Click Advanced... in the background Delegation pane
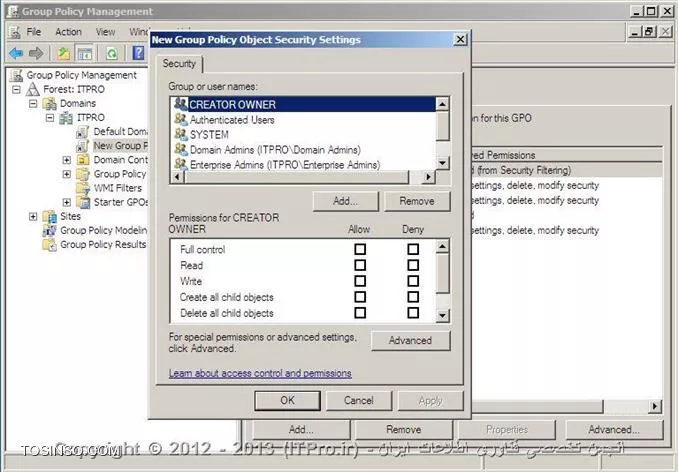Viewport: 678px width, 472px height. point(614,429)
